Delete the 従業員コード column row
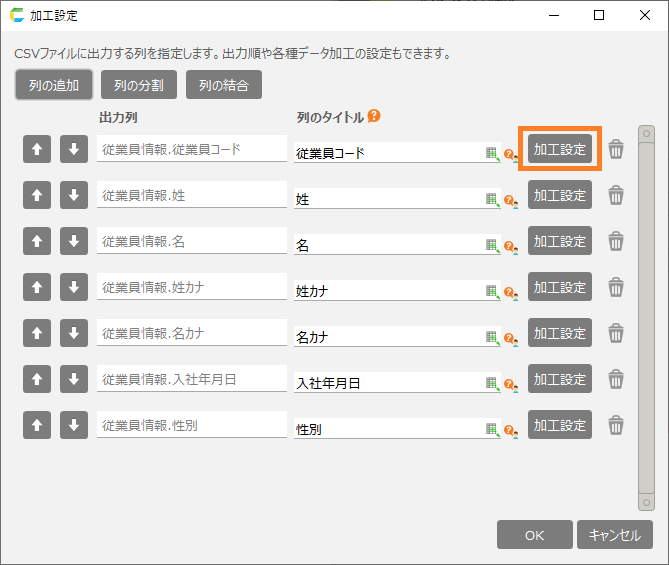The height and width of the screenshot is (565, 669). click(x=616, y=149)
